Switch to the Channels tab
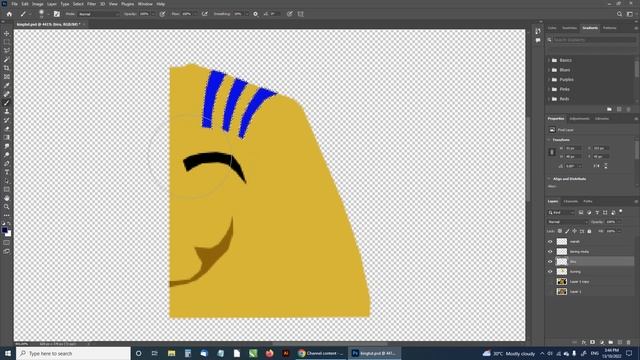Screen dimensions: 640x360 click(x=571, y=201)
